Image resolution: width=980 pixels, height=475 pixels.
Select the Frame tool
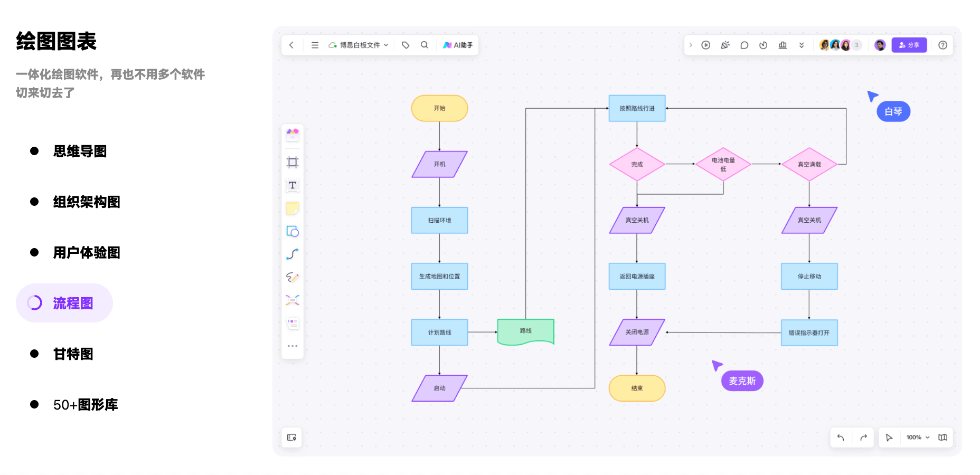tap(293, 162)
